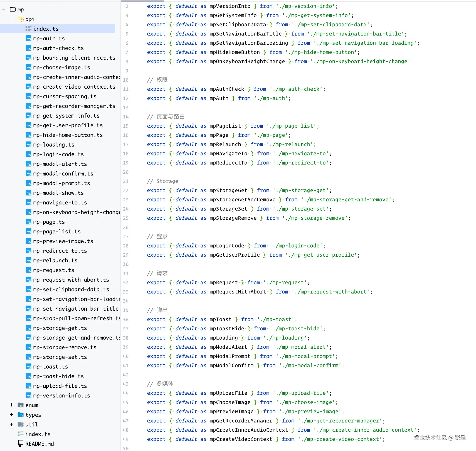Click './mp-version-info' import path string
The image size is (476, 451).
pyautogui.click(x=305, y=6)
